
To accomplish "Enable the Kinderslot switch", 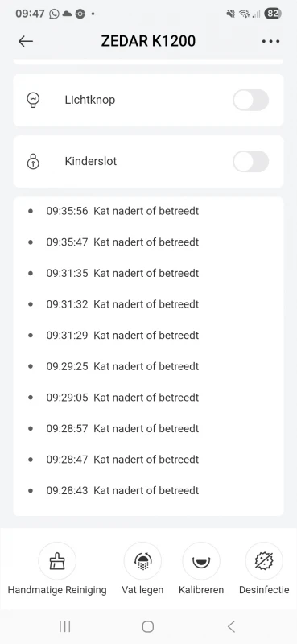I will tap(251, 162).
